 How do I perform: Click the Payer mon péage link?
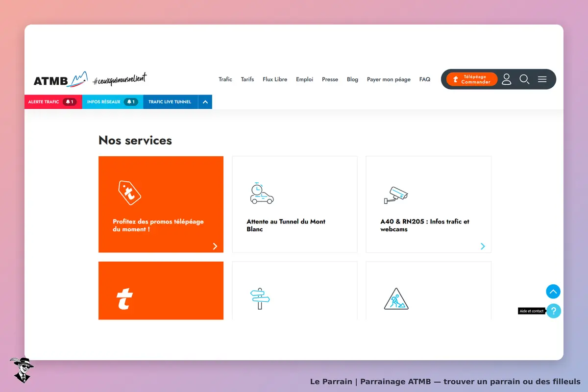(x=389, y=79)
